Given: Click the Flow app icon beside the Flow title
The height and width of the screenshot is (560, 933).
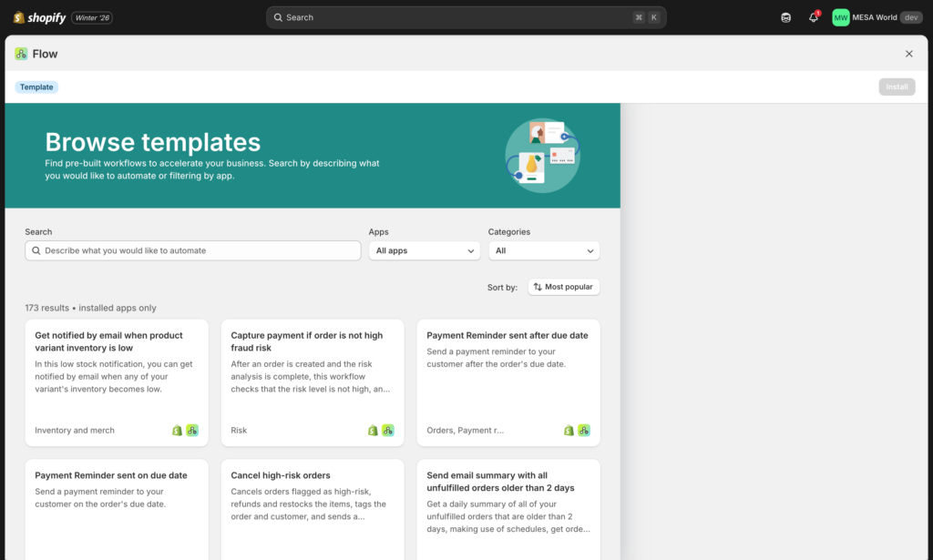Looking at the screenshot, I should click(x=21, y=54).
